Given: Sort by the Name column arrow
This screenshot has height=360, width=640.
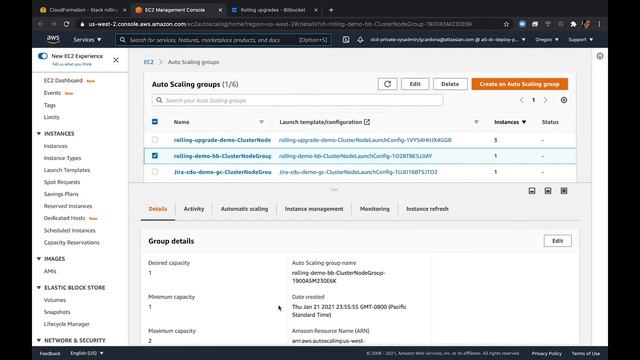Looking at the screenshot, I should pyautogui.click(x=261, y=122).
